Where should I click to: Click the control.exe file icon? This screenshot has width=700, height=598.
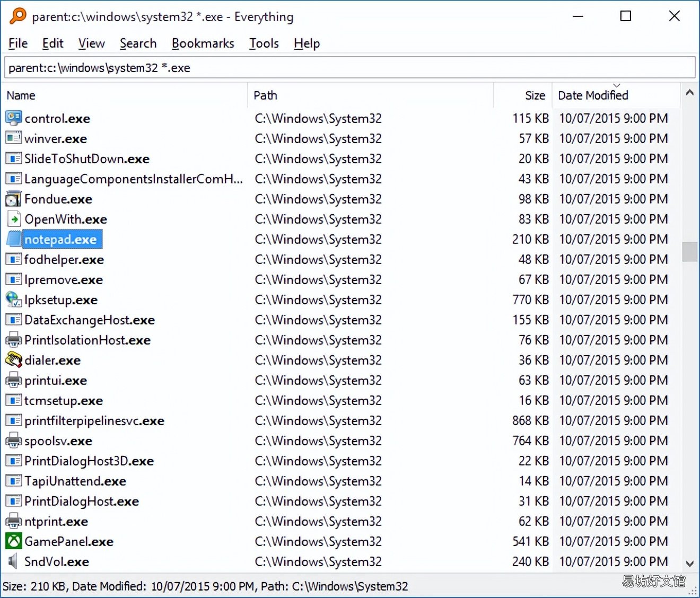(13, 118)
